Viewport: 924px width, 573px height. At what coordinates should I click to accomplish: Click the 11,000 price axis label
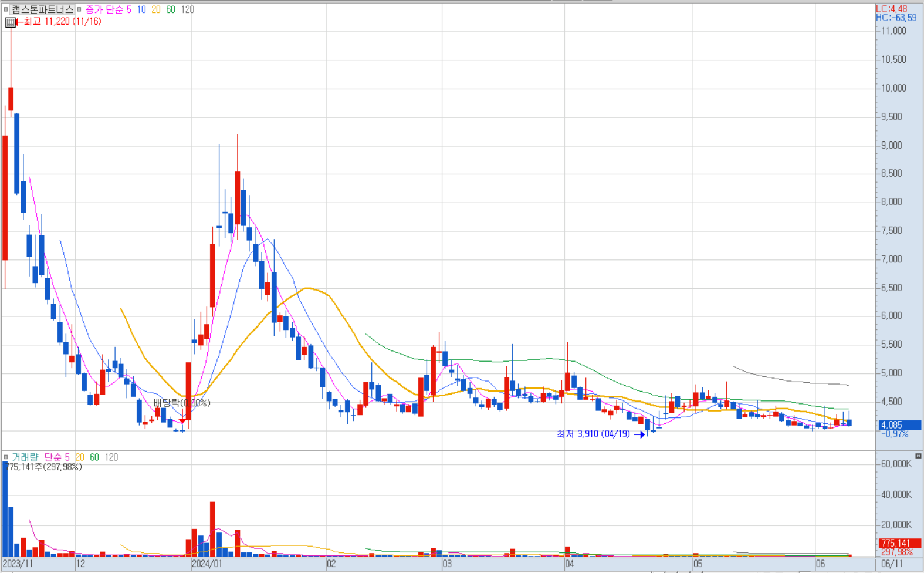tap(894, 31)
